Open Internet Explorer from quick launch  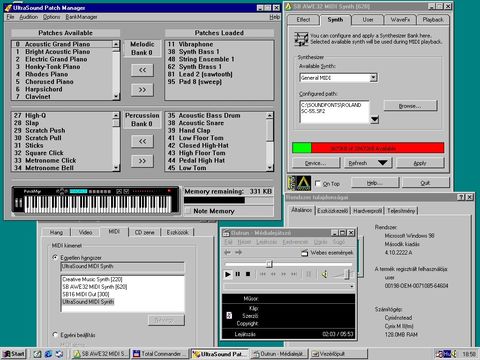pyautogui.click(x=48, y=354)
